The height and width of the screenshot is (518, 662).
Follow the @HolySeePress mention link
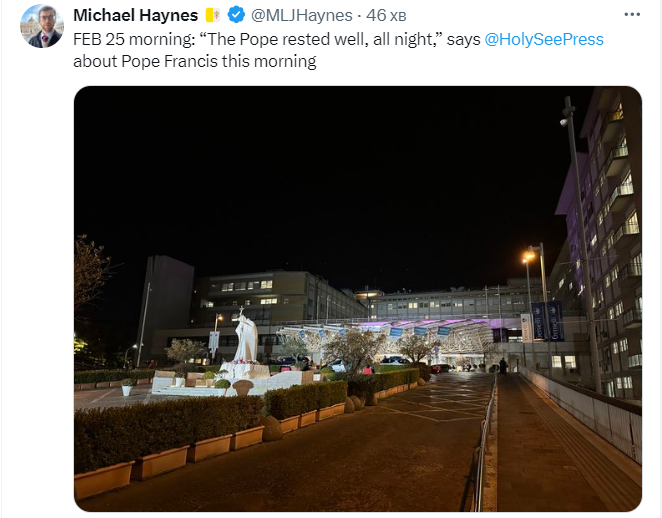coord(544,39)
